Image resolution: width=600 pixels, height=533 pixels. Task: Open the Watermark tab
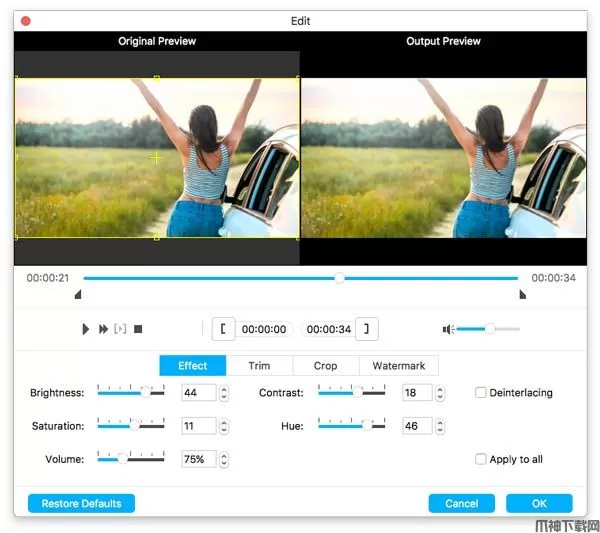click(x=398, y=366)
